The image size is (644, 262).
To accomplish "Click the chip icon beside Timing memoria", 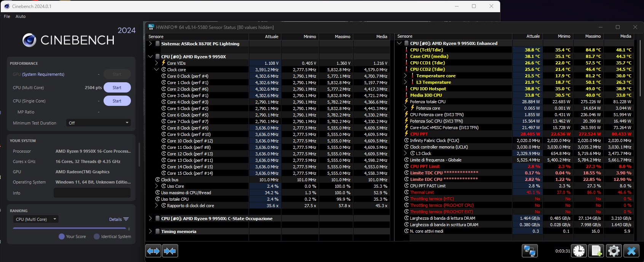I will [158, 231].
